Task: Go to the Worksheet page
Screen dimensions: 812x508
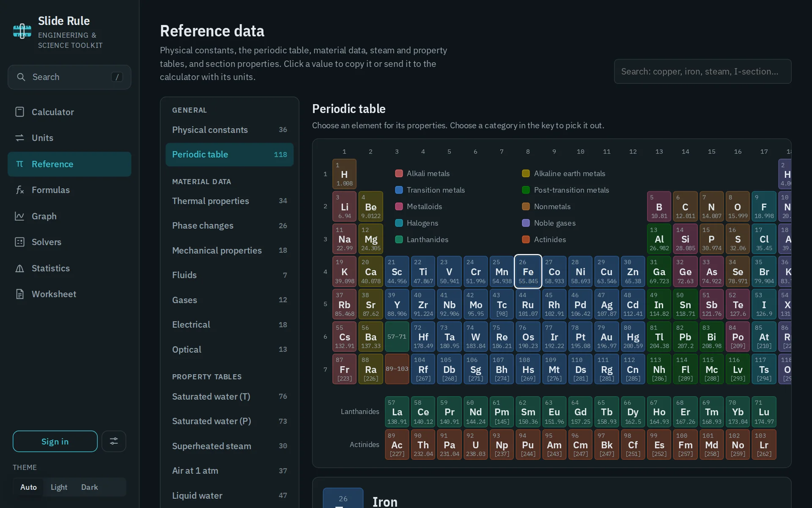Action: (69, 294)
